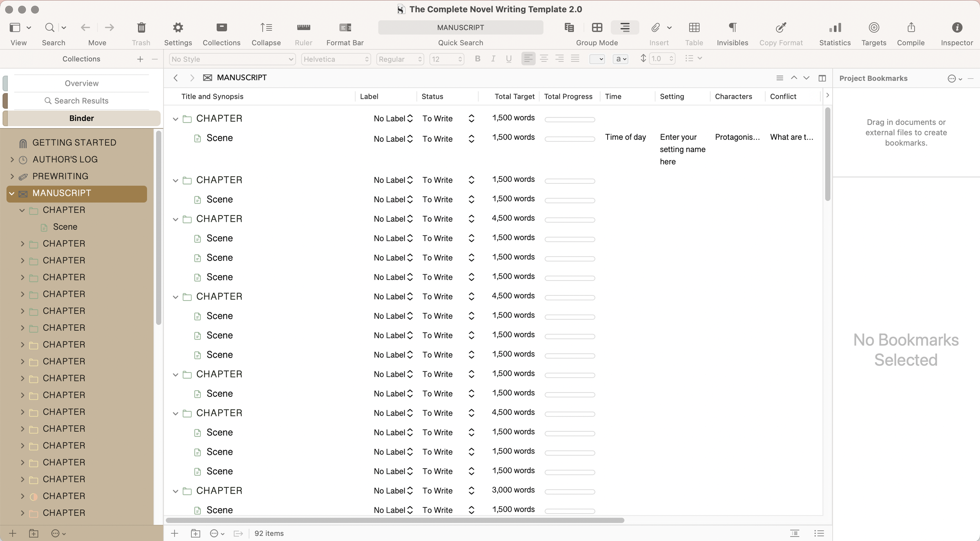Click the Collapse toolbar icon
Image resolution: width=980 pixels, height=541 pixels.
coord(266,28)
